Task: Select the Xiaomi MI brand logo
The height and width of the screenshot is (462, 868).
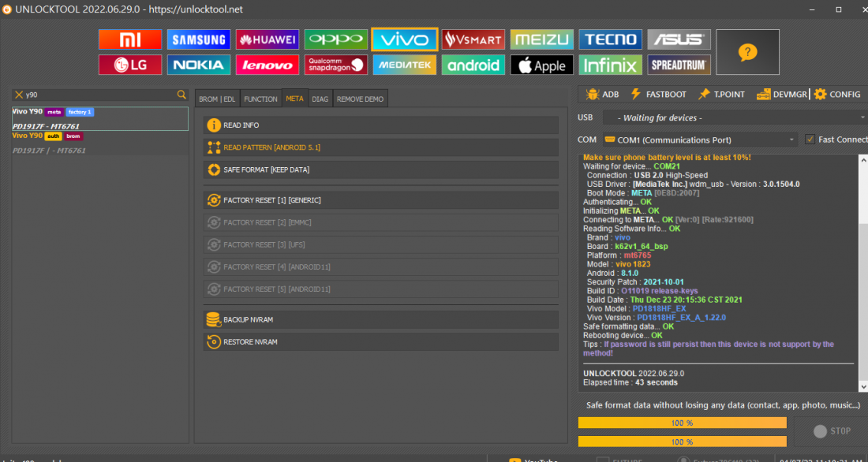Action: pos(130,39)
